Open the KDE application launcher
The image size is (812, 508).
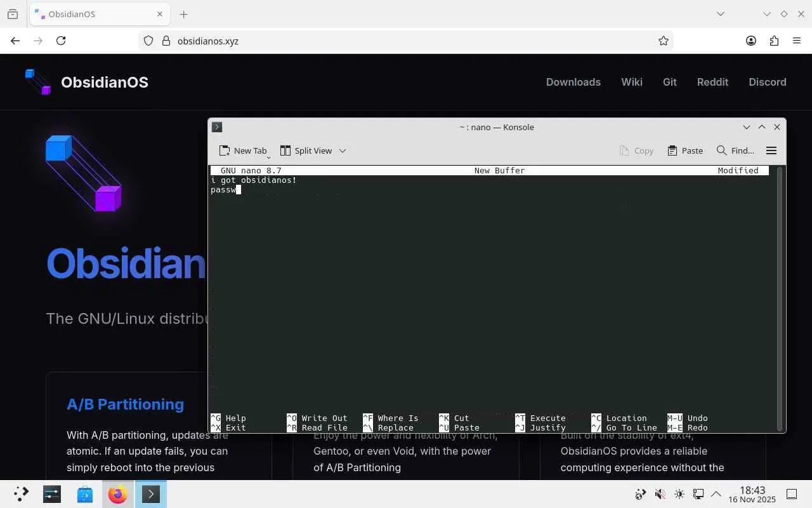tap(21, 494)
